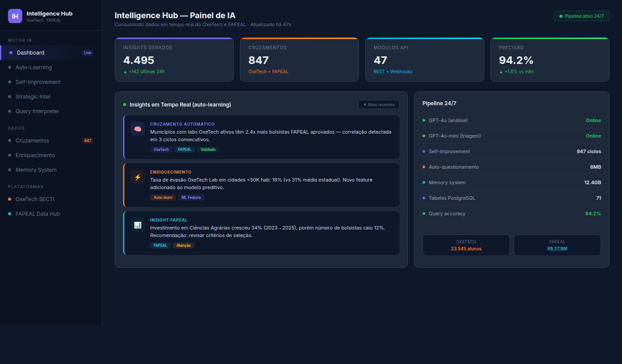Image resolution: width=622 pixels, height=364 pixels.
Task: Open the Query Interpreter page
Action: click(x=37, y=111)
